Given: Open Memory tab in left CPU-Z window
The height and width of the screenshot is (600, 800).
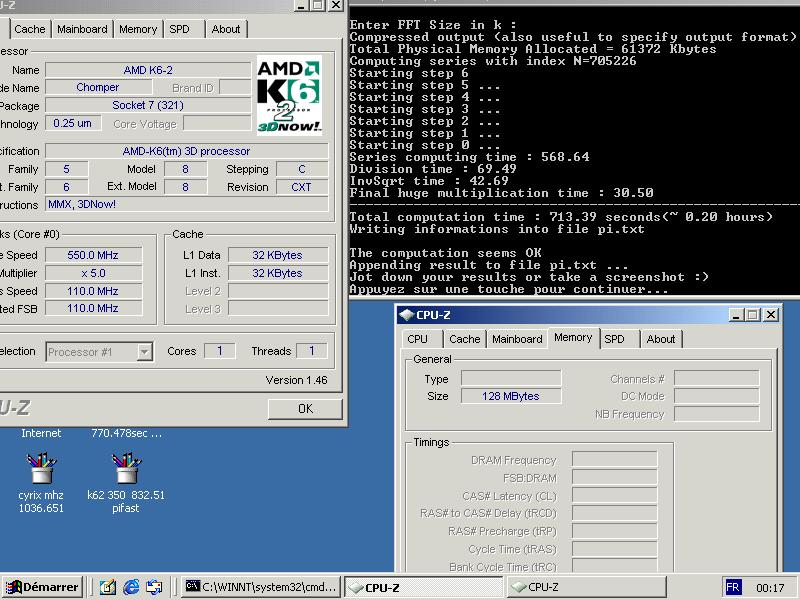Looking at the screenshot, I should tap(138, 29).
